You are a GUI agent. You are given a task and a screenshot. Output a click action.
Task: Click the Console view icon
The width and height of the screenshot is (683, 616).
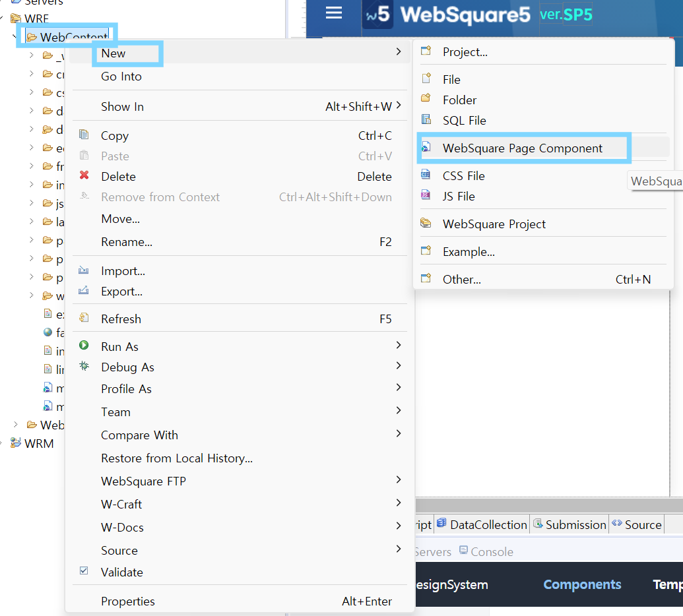(463, 550)
